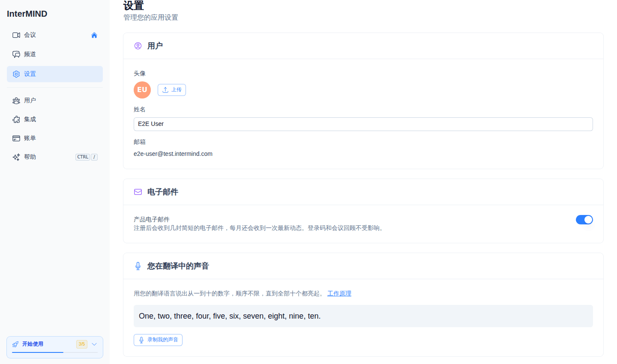Click the 上传 avatar button
Screen dimensions: 617x364
pyautogui.click(x=172, y=90)
